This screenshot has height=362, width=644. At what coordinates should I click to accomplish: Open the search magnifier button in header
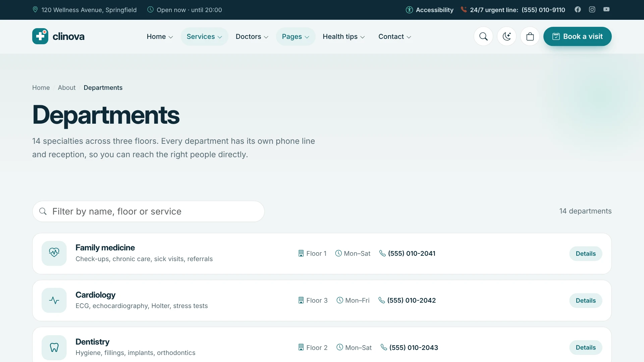[x=483, y=36]
